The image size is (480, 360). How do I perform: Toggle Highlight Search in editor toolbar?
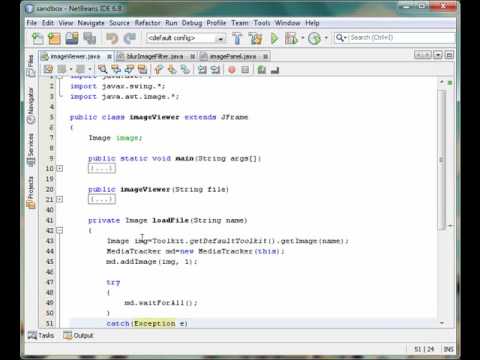tap(142, 69)
